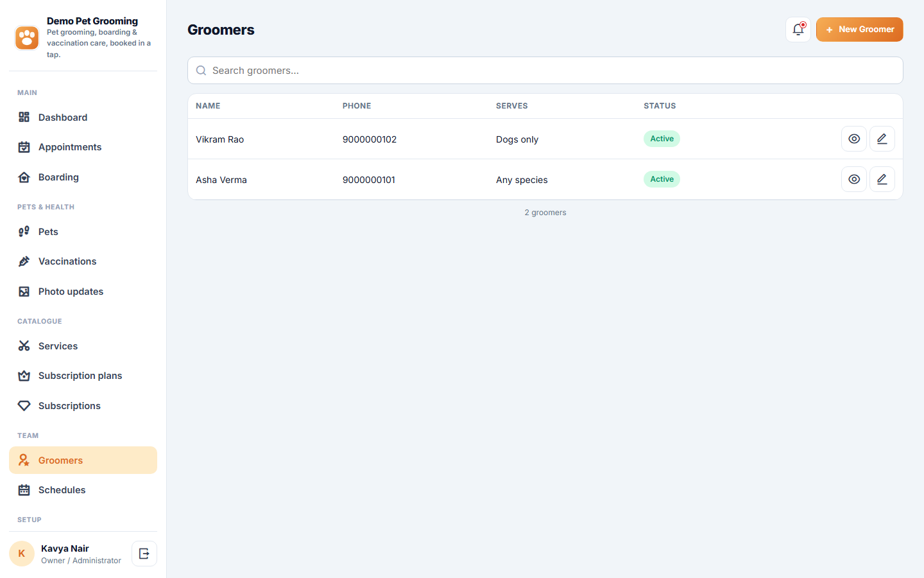
Task: Select Photo updates in the sidebar
Action: [83, 292]
